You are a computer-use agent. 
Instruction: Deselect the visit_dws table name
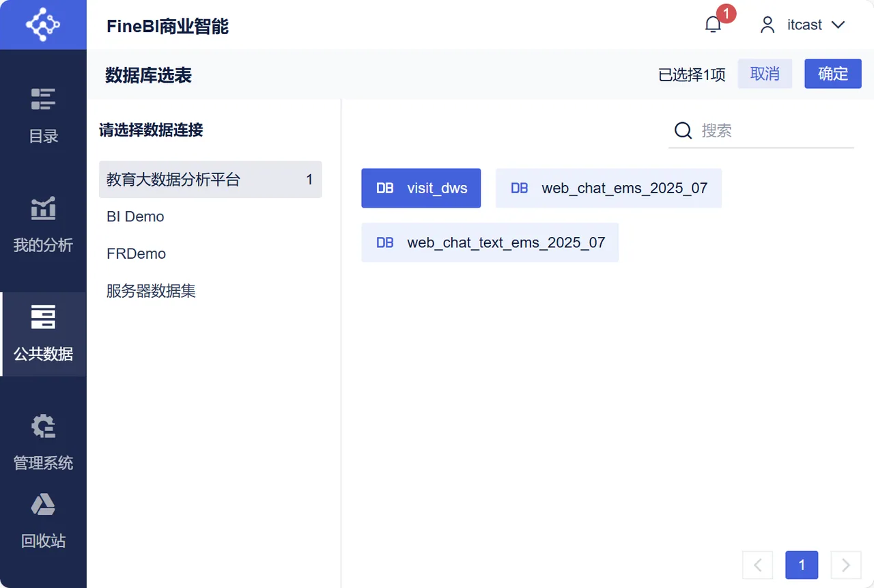[x=437, y=188]
